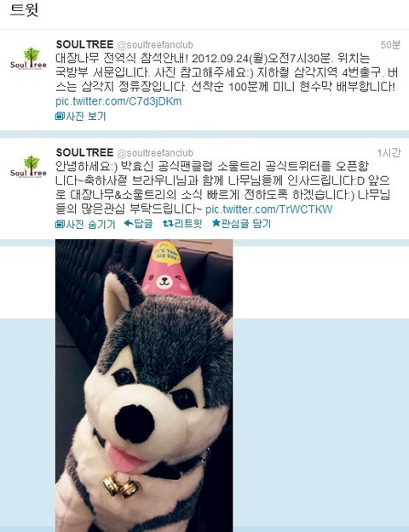Click the reply arrow icon (답글)
409x532 pixels.
pos(128,223)
